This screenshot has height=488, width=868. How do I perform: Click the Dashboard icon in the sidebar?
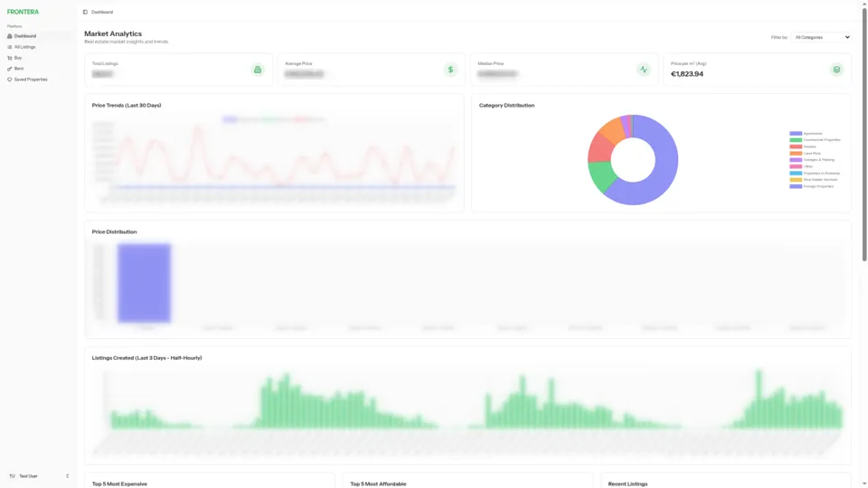[9, 36]
